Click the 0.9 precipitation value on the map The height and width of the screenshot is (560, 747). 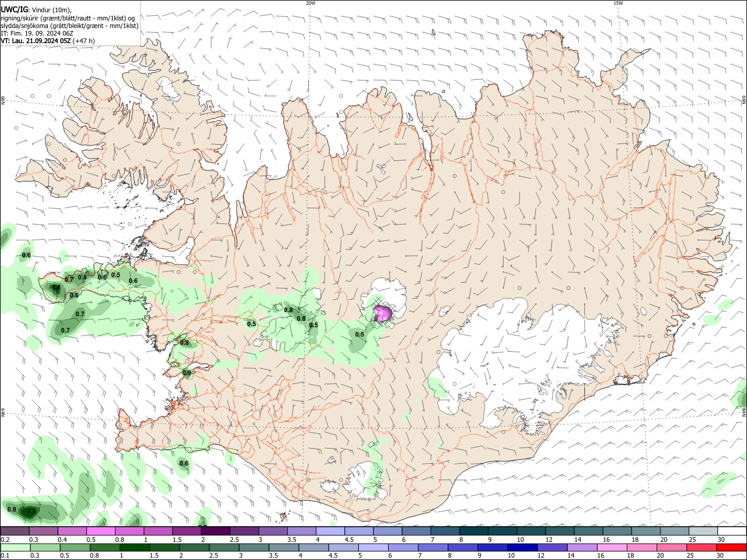(x=187, y=373)
